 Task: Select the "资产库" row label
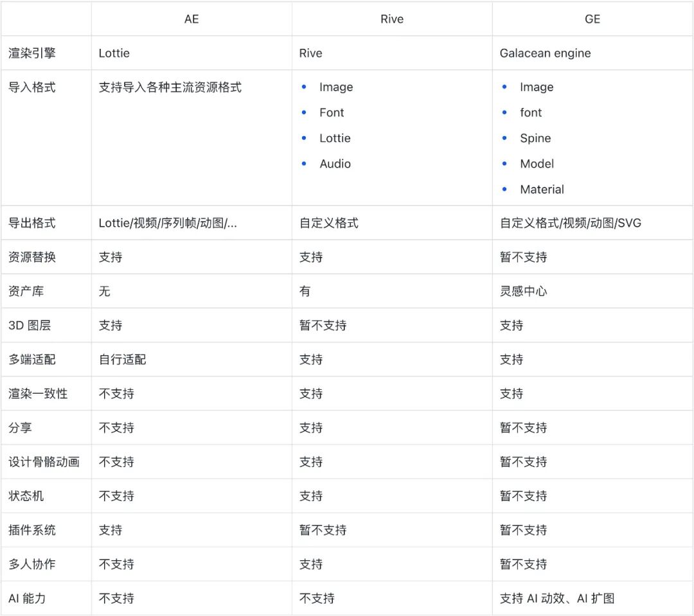(x=26, y=291)
